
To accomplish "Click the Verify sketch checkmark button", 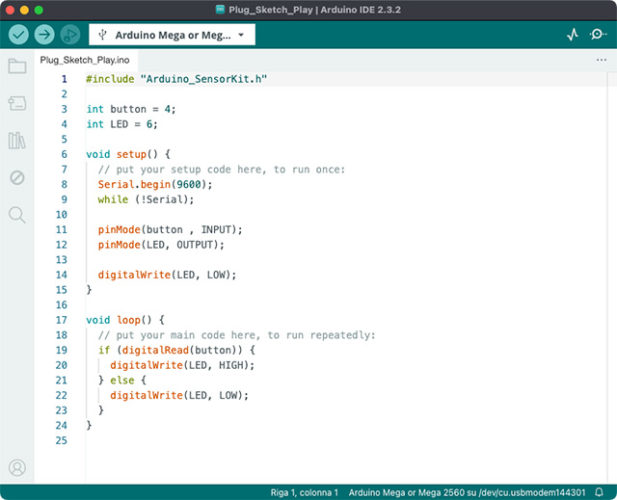I will (19, 34).
